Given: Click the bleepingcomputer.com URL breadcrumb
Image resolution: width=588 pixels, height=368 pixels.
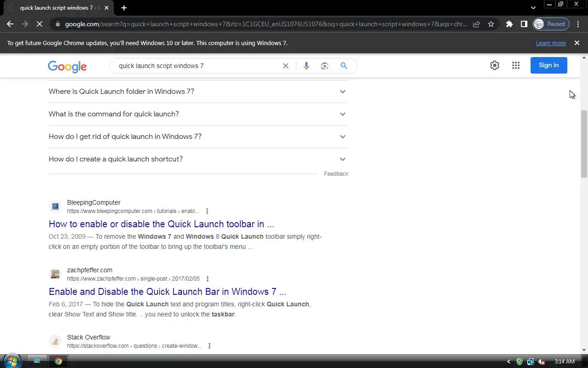Looking at the screenshot, I should coord(133,211).
